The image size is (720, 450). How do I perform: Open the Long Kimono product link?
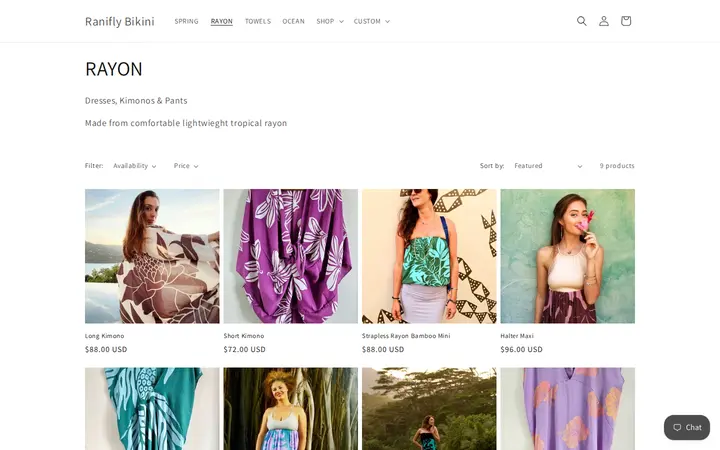point(104,336)
